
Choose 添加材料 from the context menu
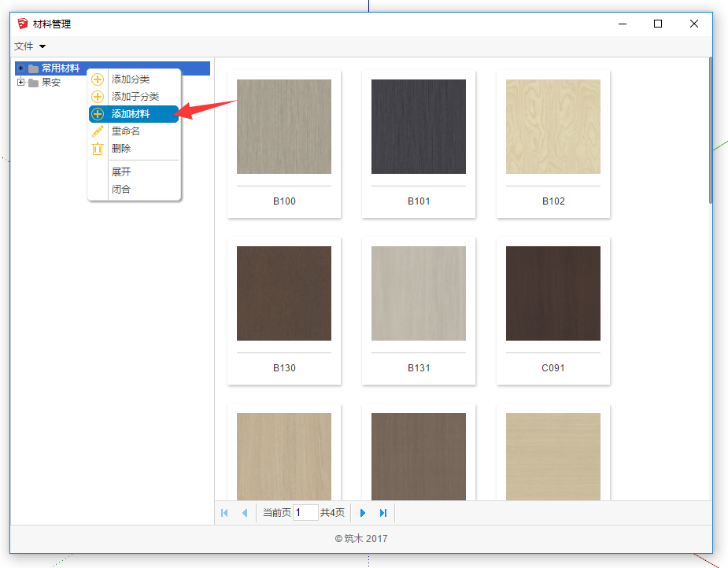(131, 114)
